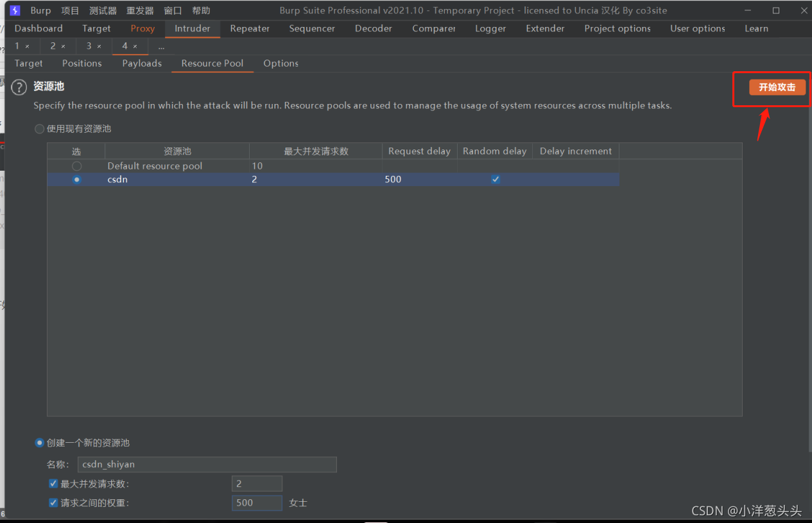The width and height of the screenshot is (812, 523).
Task: Click the Burp Suite logo icon
Action: [x=15, y=10]
